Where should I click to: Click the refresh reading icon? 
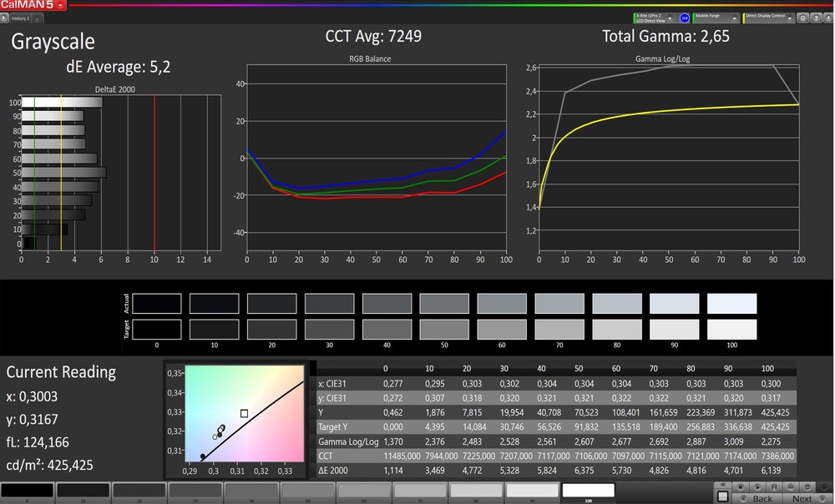[807, 487]
